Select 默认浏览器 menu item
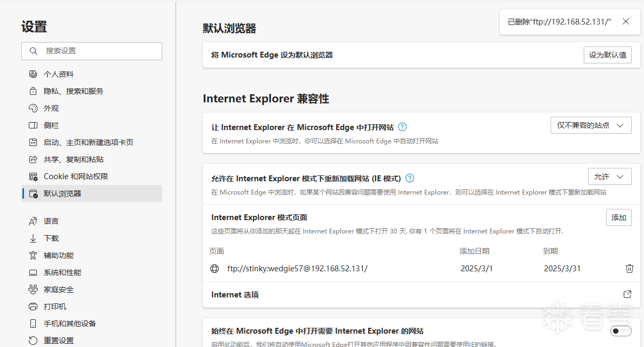Viewport: 644px width, 347px height. click(92, 193)
